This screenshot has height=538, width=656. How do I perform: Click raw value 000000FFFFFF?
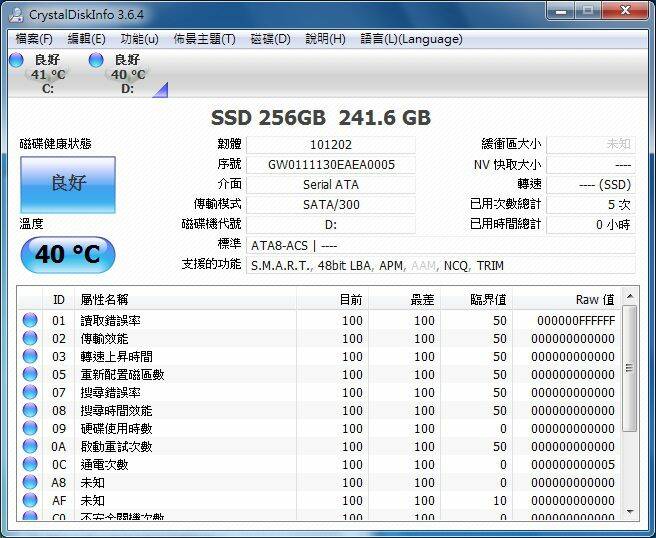click(x=576, y=321)
